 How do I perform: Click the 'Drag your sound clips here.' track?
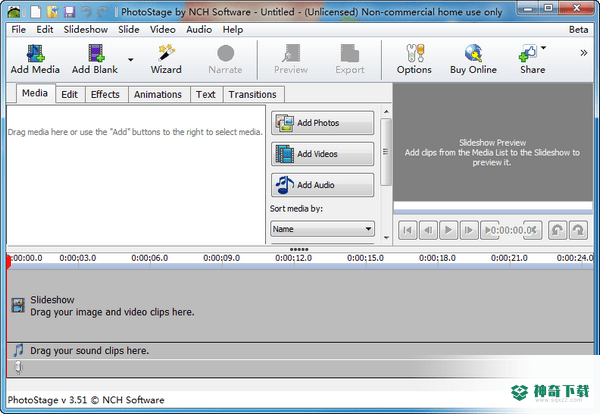pyautogui.click(x=300, y=350)
